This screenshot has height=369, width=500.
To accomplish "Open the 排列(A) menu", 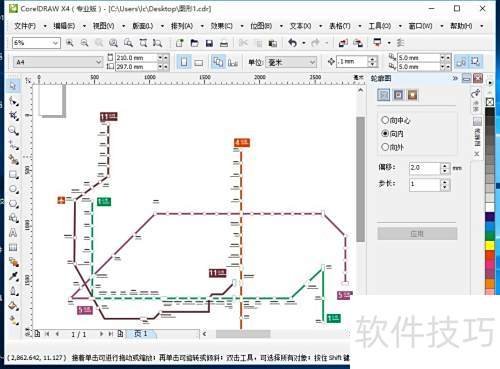I will tap(182, 26).
